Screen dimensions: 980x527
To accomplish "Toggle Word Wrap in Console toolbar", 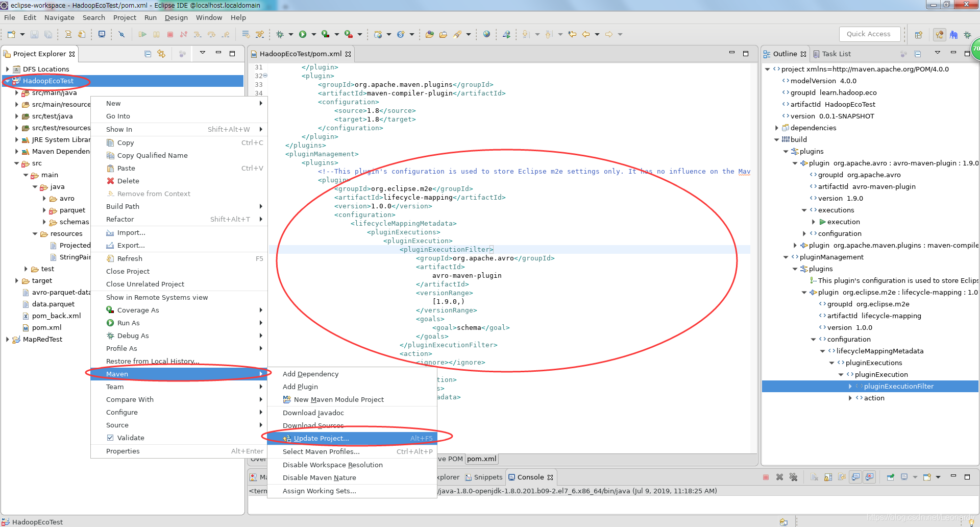I will coord(842,477).
